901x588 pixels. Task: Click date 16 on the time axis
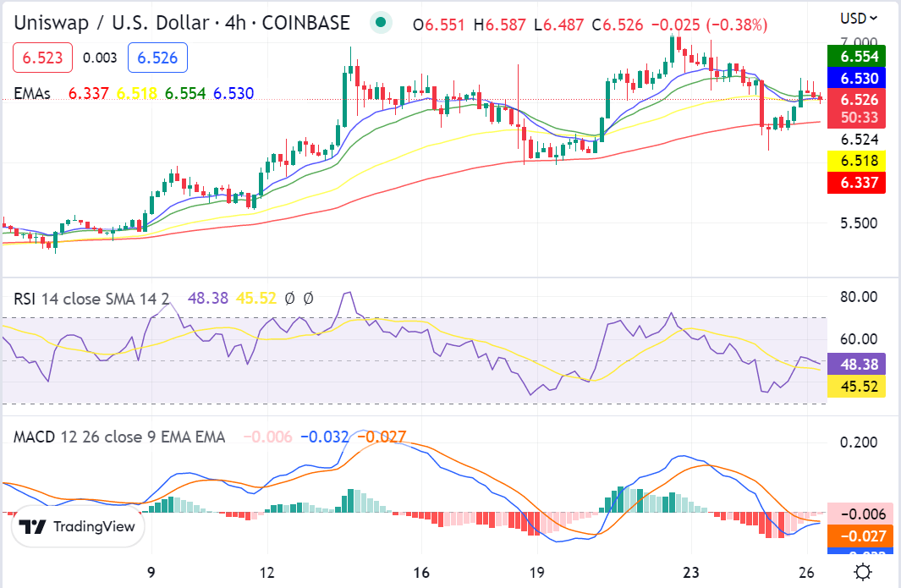click(x=421, y=573)
